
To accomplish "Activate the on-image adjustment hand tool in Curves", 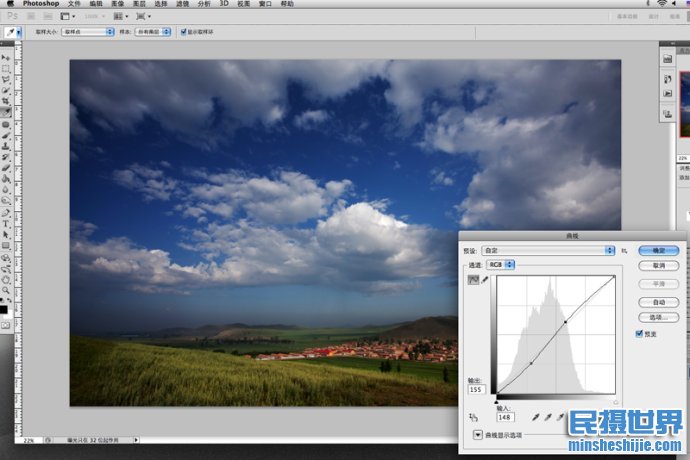I will click(473, 417).
